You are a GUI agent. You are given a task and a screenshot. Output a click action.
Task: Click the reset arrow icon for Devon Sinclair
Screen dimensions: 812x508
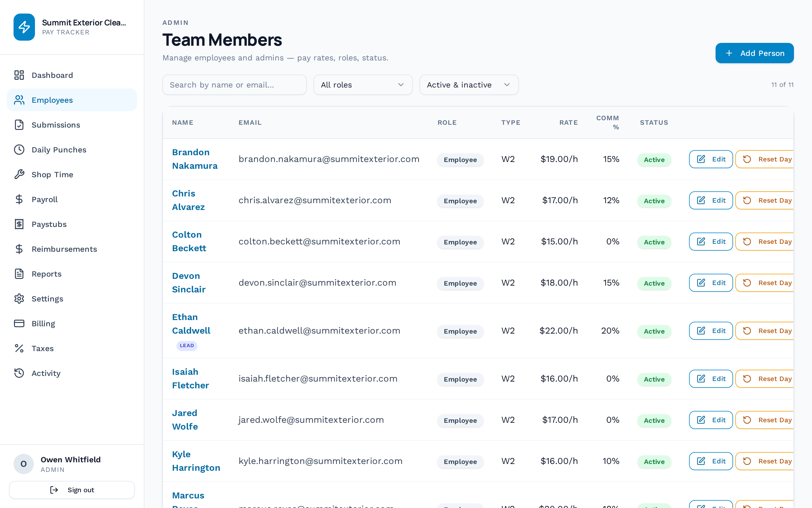pos(747,283)
